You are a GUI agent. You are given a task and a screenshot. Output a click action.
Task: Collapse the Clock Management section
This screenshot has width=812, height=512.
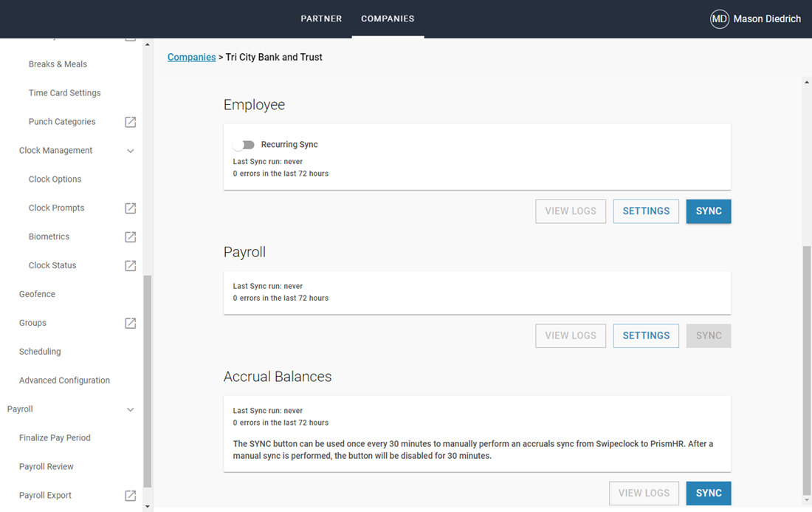pos(130,150)
